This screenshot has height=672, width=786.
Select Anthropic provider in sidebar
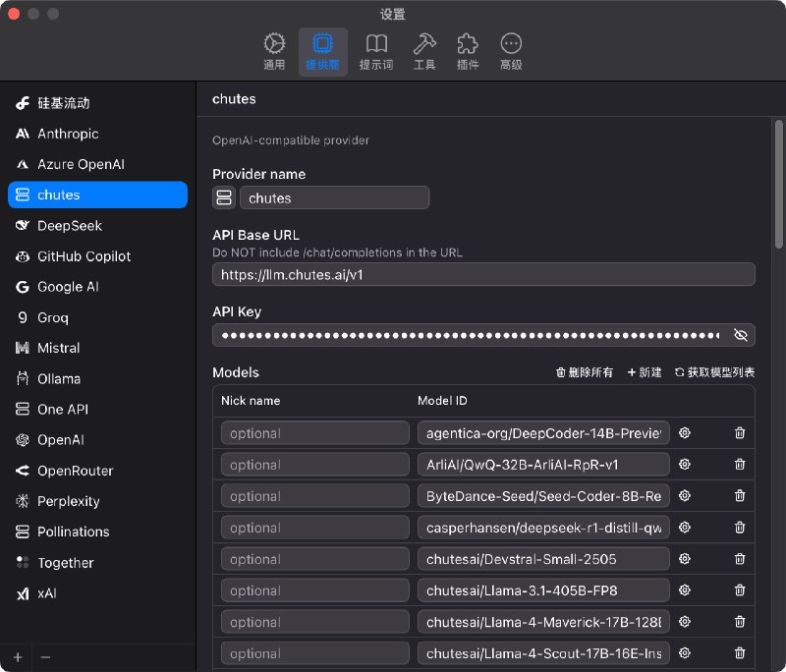[x=97, y=134]
